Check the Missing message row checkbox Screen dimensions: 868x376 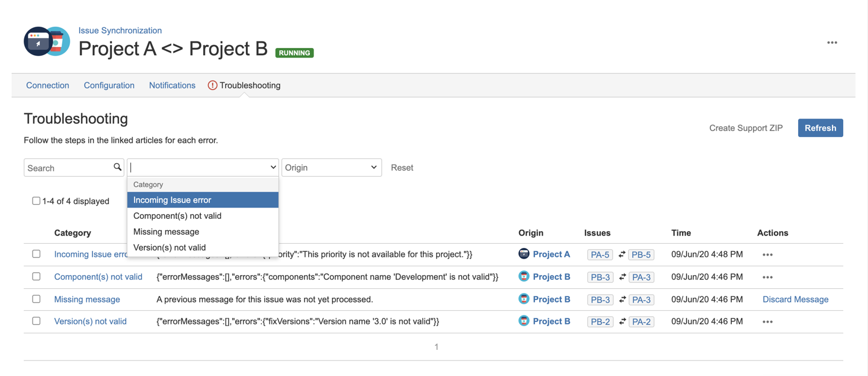(36, 299)
